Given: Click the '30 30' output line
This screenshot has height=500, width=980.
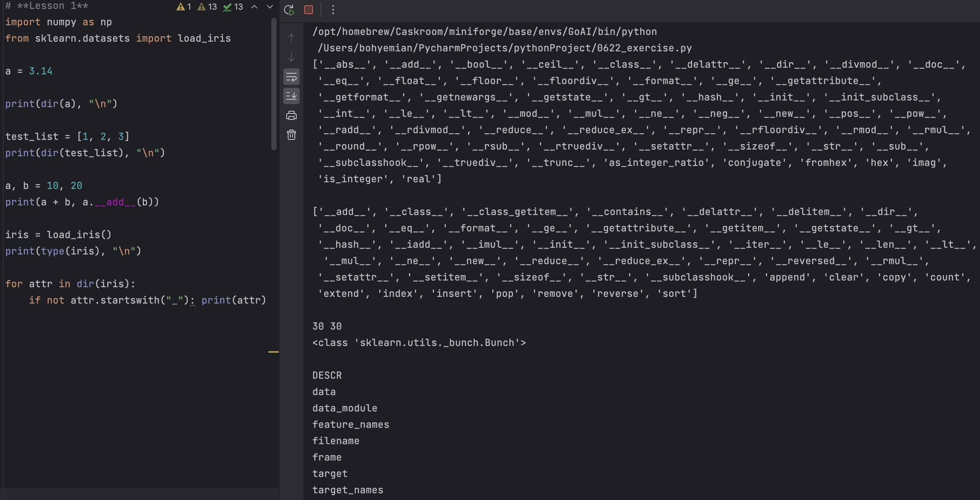Looking at the screenshot, I should coord(327,326).
